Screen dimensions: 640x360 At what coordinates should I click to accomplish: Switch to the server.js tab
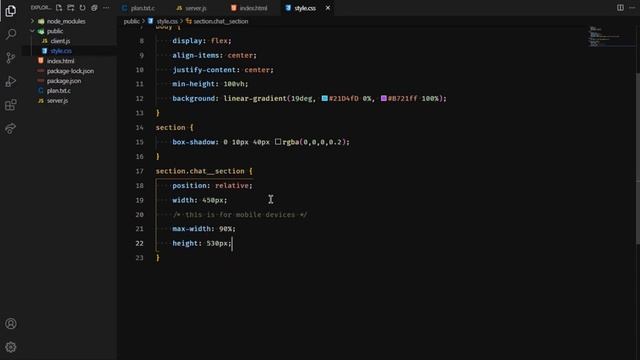coord(191,8)
